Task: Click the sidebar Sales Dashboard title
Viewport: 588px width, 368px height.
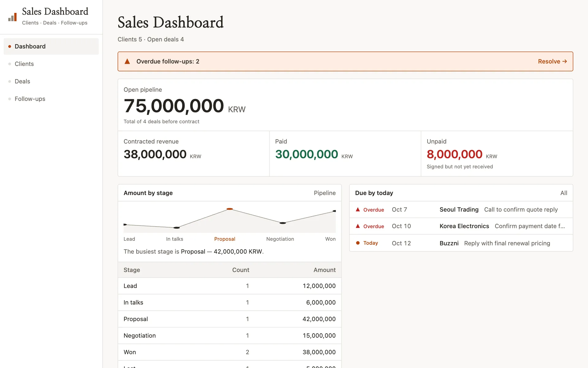Action: 55,11
